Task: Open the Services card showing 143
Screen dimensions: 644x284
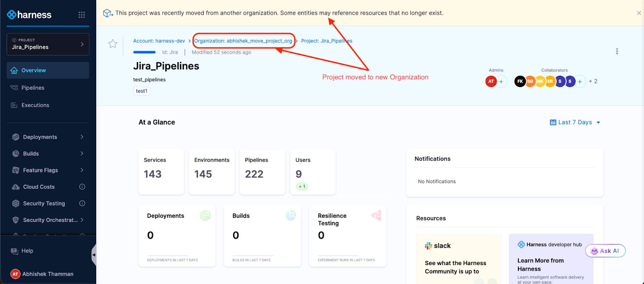Action: [161, 172]
